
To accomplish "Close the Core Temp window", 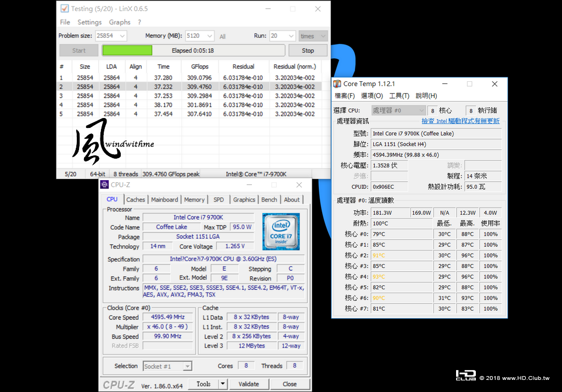I will 494,83.
